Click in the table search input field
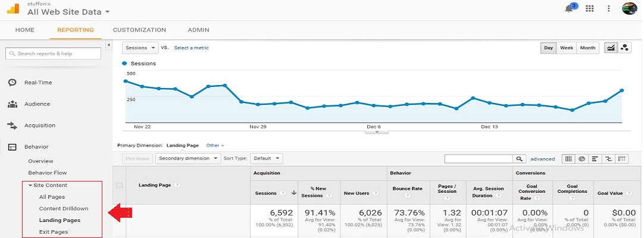The height and width of the screenshot is (238, 644). pyautogui.click(x=479, y=159)
